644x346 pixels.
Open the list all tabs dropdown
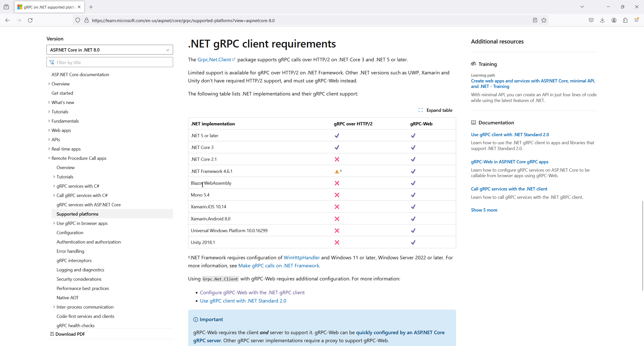click(x=582, y=7)
